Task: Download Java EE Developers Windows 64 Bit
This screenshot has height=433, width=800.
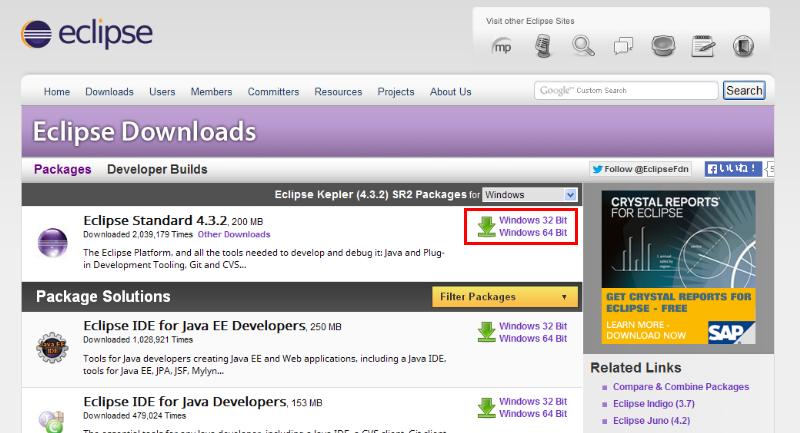Action: pos(533,339)
